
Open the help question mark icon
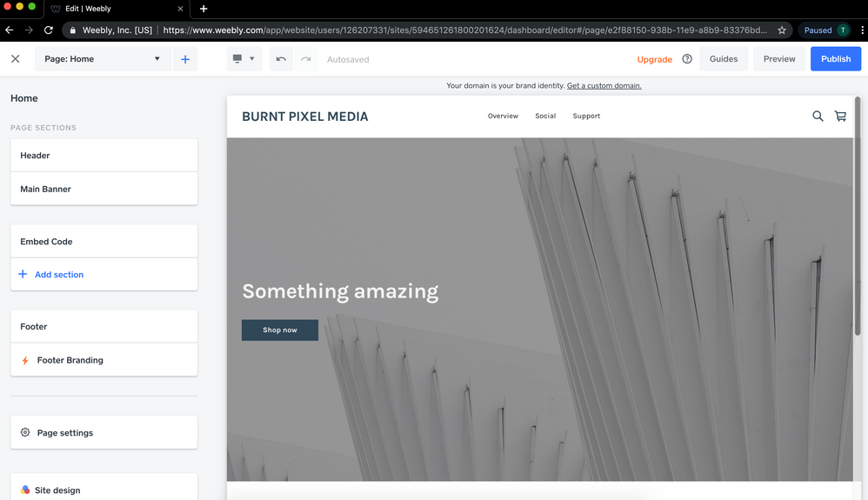coord(687,59)
